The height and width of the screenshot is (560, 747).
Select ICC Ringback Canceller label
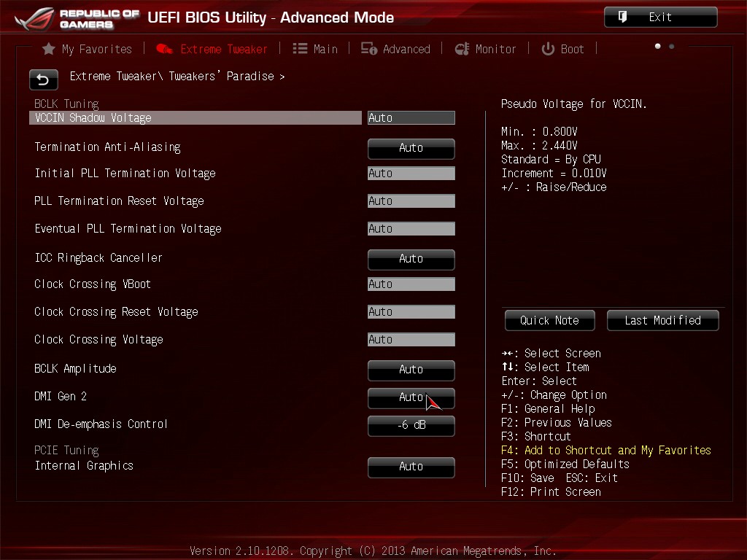98,258
